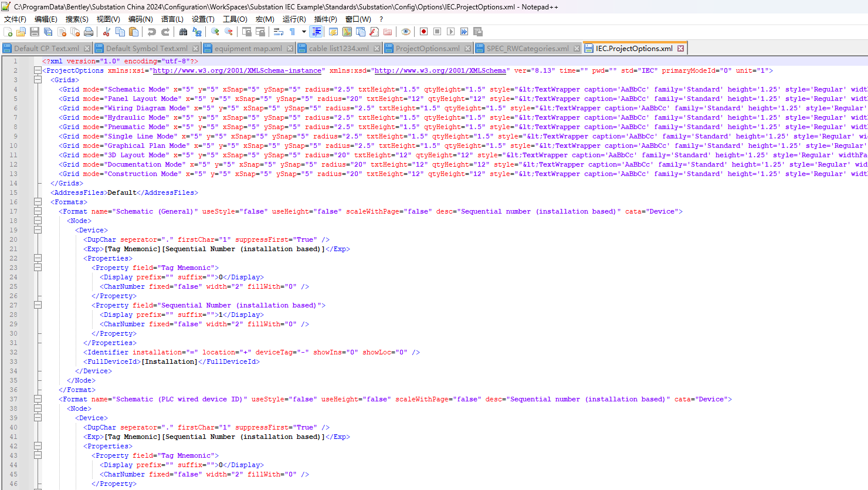This screenshot has height=490, width=868.
Task: Open Find with the binoculars icon
Action: [183, 32]
